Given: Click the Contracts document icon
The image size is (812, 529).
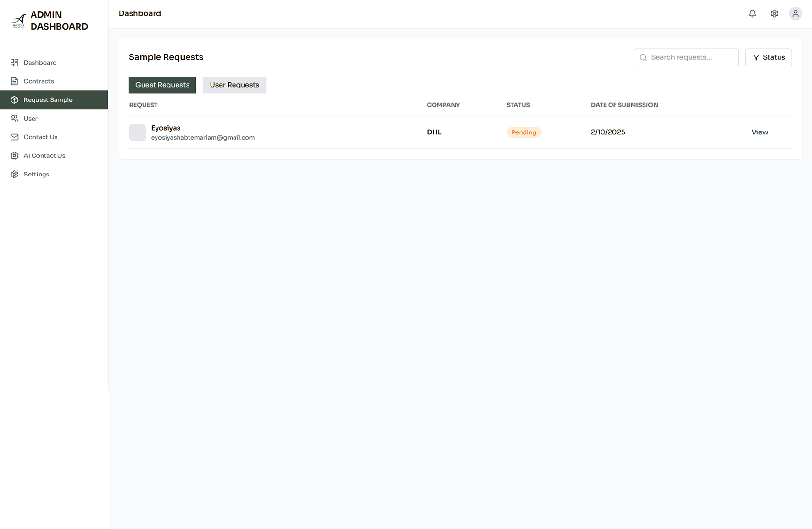Looking at the screenshot, I should pos(14,81).
